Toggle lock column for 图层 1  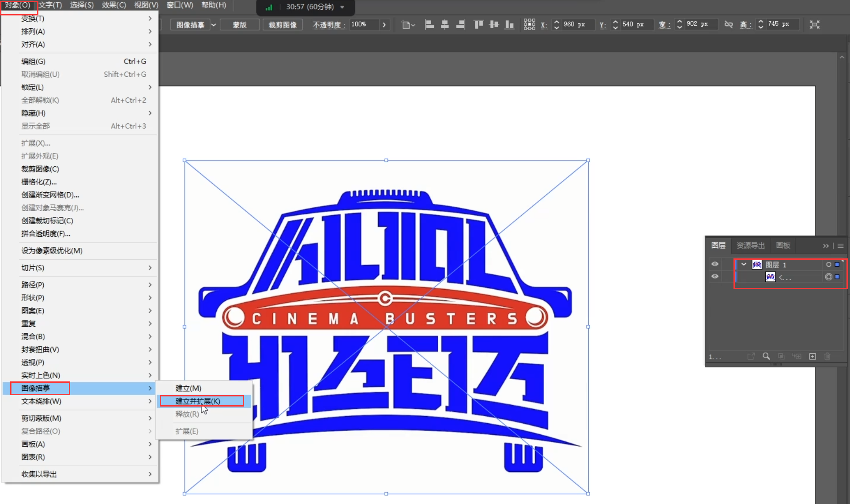coord(727,265)
